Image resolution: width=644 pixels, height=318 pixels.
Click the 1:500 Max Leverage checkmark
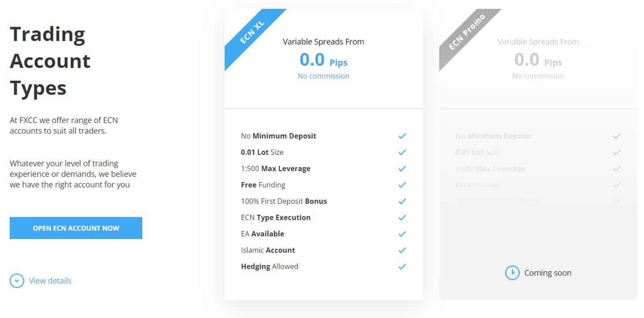pyautogui.click(x=402, y=168)
